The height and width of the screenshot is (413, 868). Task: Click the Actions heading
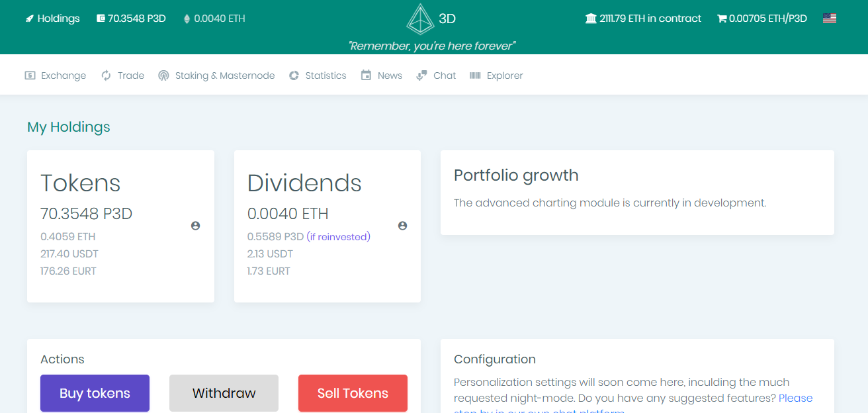62,359
